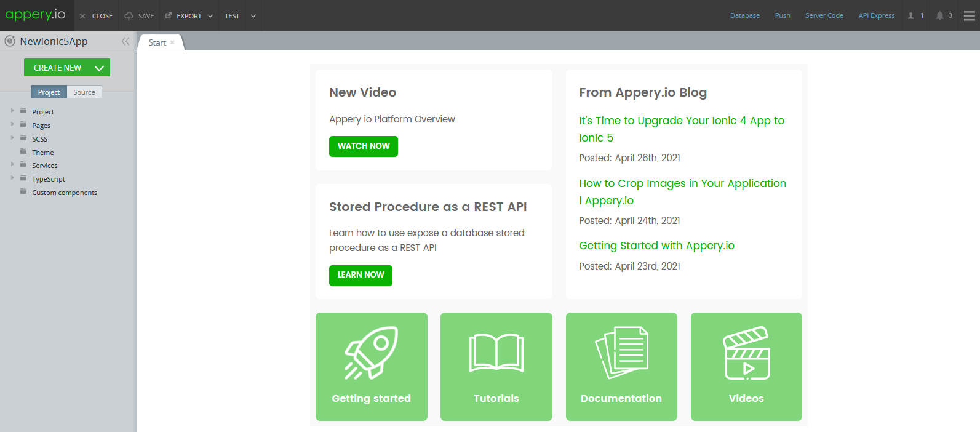This screenshot has width=980, height=432.
Task: Click the WATCH NOW button
Action: pos(364,146)
